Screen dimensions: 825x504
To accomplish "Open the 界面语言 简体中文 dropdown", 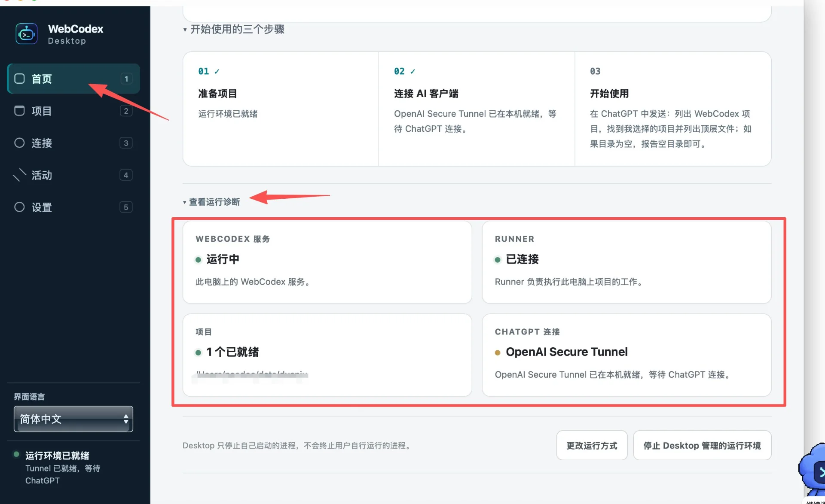I will click(x=73, y=419).
